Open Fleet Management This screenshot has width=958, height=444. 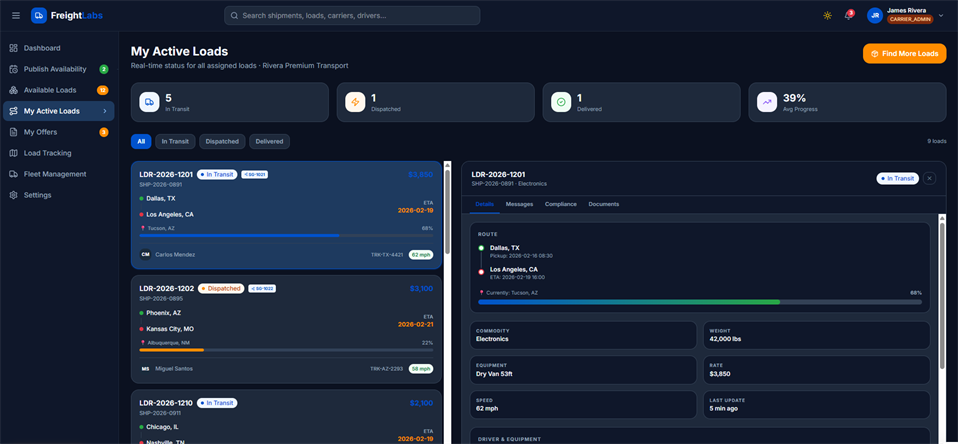point(59,174)
